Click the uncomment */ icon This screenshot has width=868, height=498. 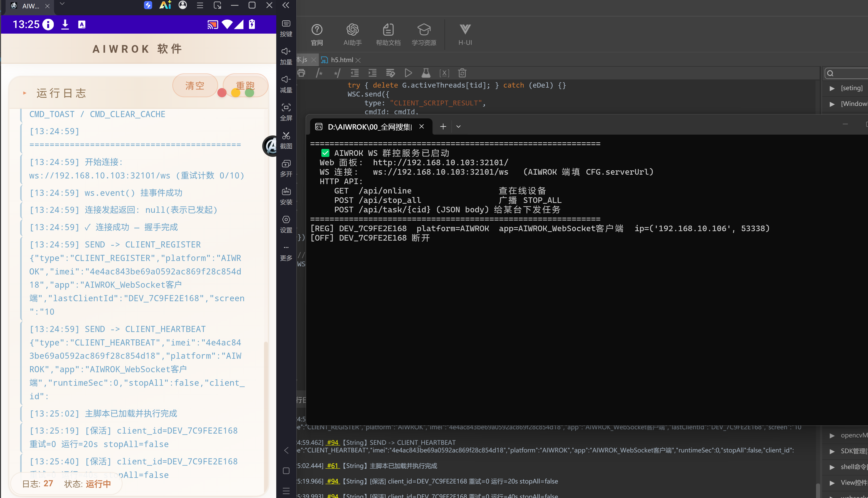[337, 73]
